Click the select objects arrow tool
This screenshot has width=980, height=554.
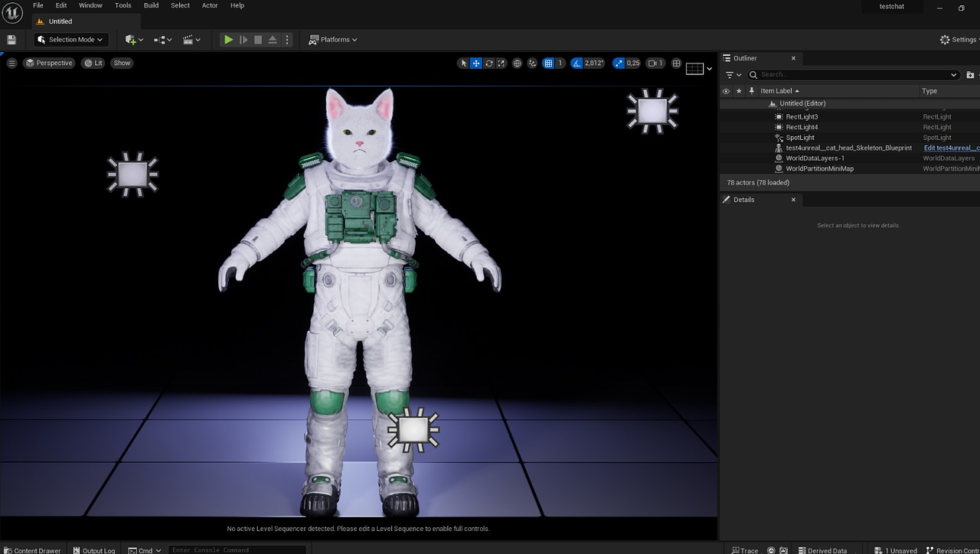click(463, 64)
